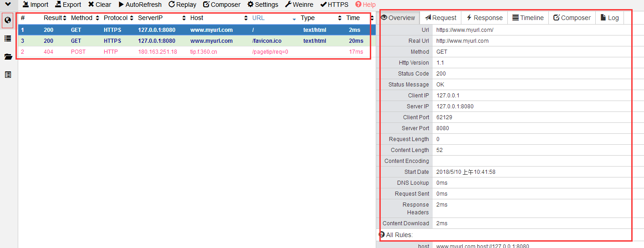644x248 pixels.
Task: Open Composer from the top toolbar
Action: click(221, 5)
